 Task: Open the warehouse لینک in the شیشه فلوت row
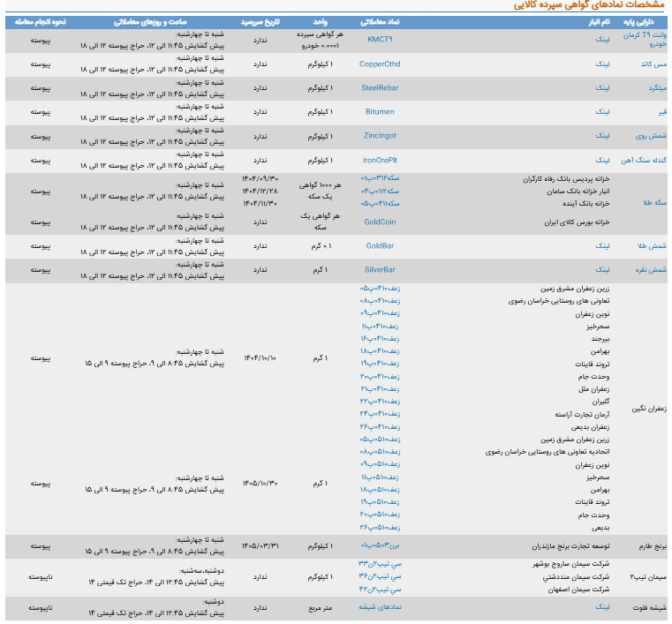click(x=601, y=608)
